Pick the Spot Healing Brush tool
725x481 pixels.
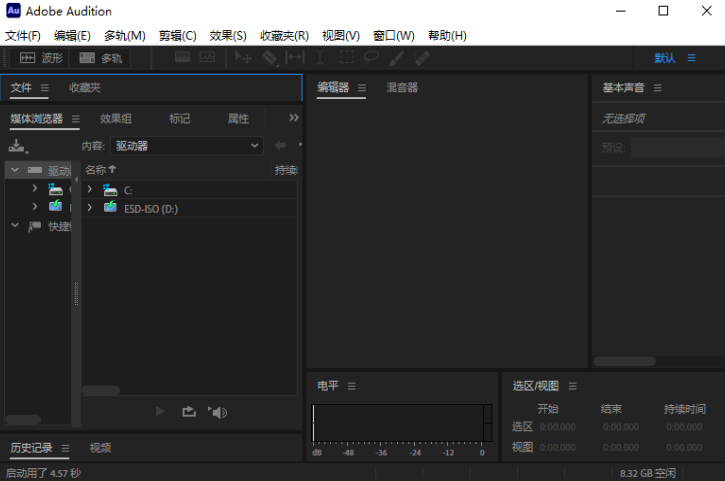[423, 59]
